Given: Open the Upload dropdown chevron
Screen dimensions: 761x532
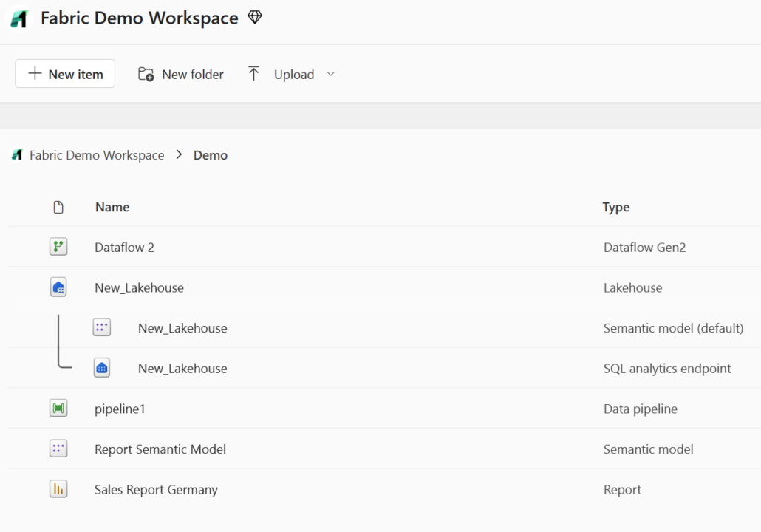Looking at the screenshot, I should tap(330, 75).
